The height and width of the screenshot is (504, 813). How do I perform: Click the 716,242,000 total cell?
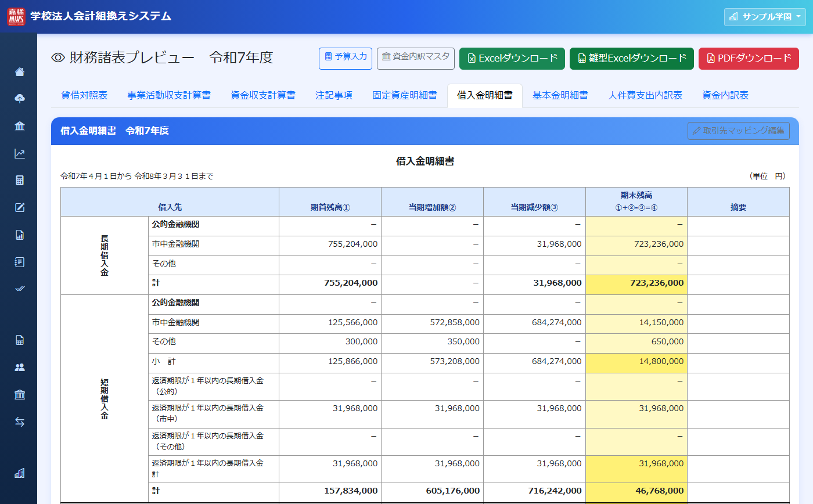coord(535,492)
